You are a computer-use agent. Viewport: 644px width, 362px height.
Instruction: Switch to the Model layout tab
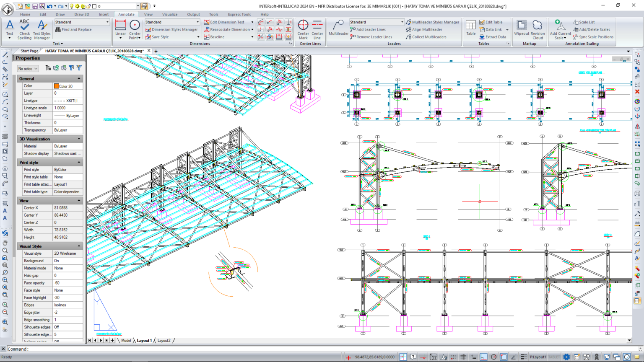click(126, 341)
